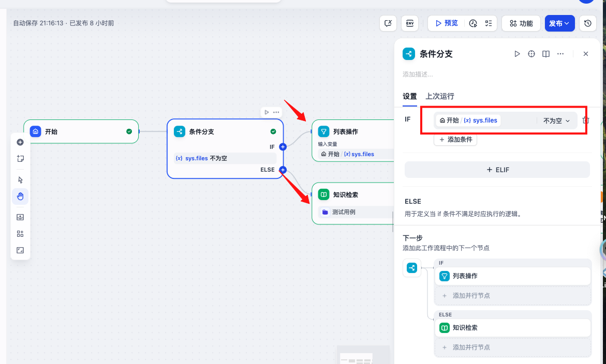Click the maximize canvas icon in left toolbar
606x364 pixels.
coord(20,251)
